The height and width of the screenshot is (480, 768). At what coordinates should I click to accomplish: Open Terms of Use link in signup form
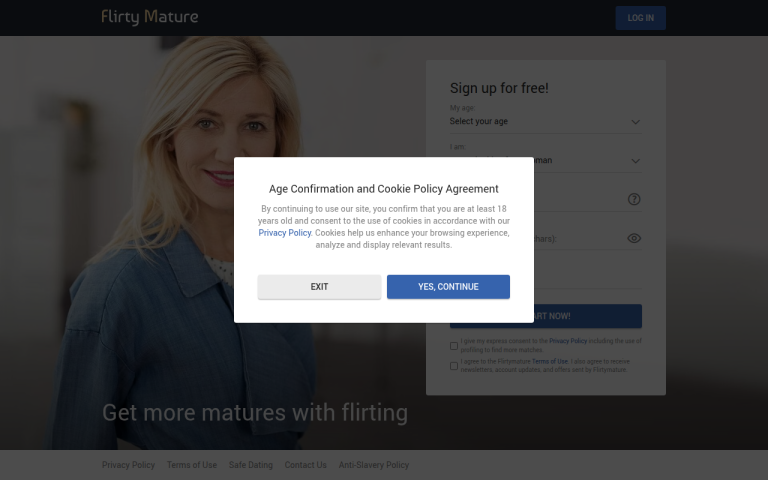(x=550, y=361)
